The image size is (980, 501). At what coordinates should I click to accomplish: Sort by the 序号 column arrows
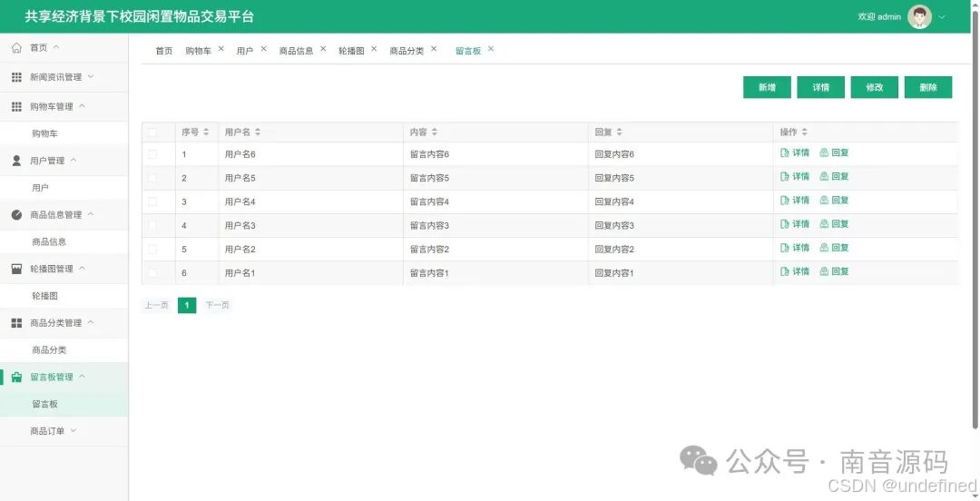206,132
